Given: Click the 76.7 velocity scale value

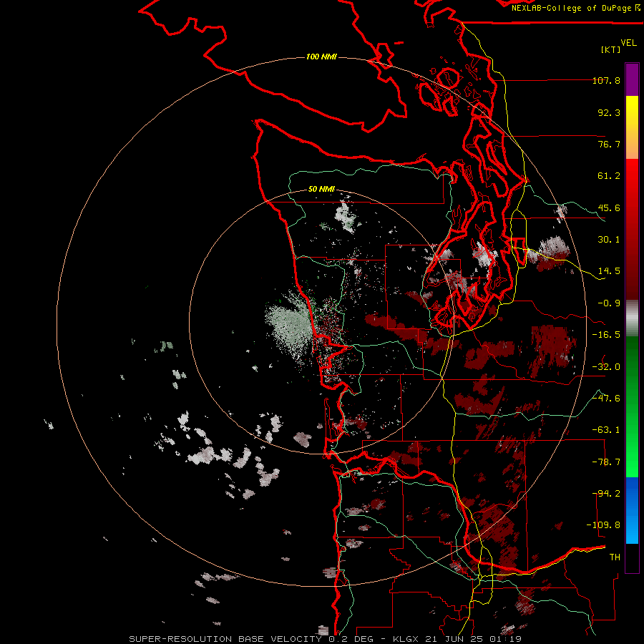Looking at the screenshot, I should (609, 144).
